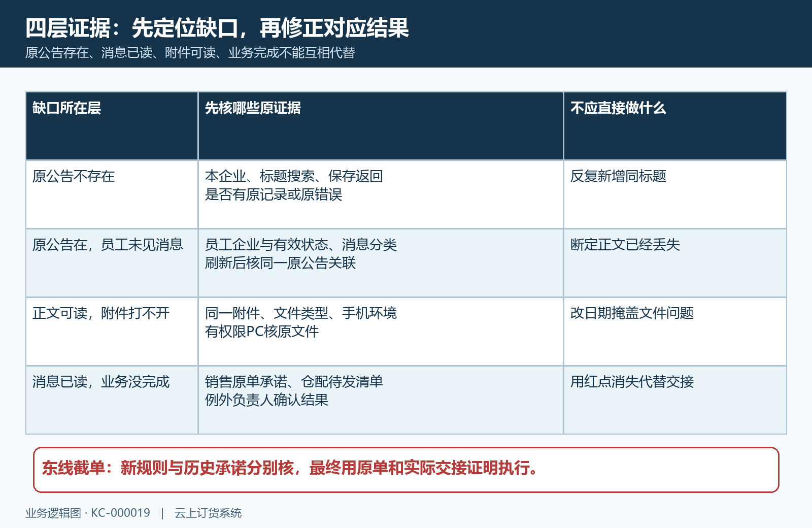Click the cell 改日期掩盖文件问题
Screen dimensions: 812x528
[675, 332]
